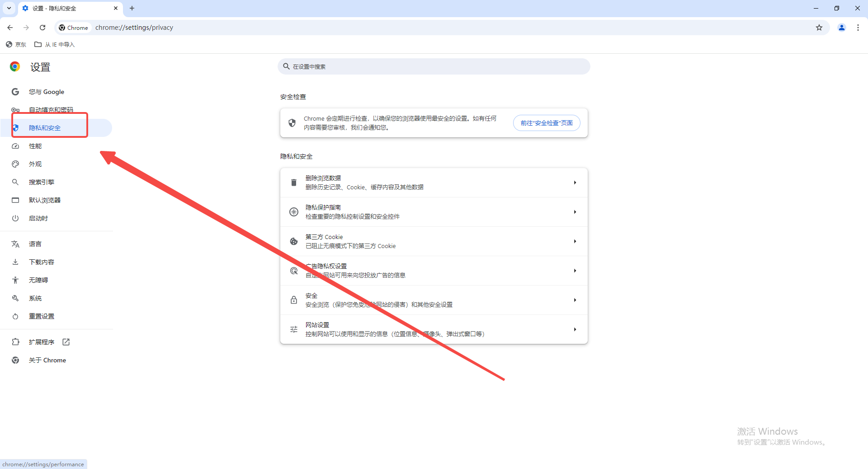This screenshot has width=868, height=469.
Task: Click the lock icon in 安全 row
Action: [x=294, y=300]
